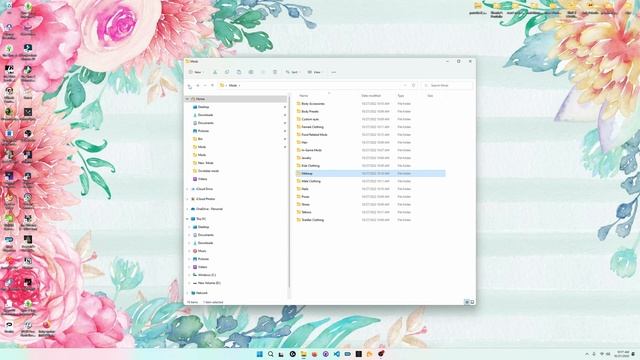This screenshot has height=360, width=640.
Task: Open Windows (C:) drive in the sidebar
Action: coord(207,275)
